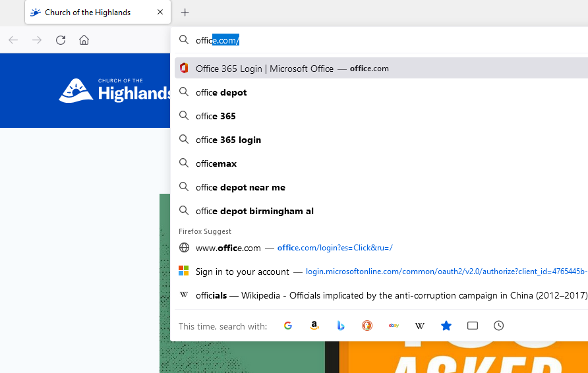
Task: Choose the "office depot" search suggestion
Action: point(221,92)
